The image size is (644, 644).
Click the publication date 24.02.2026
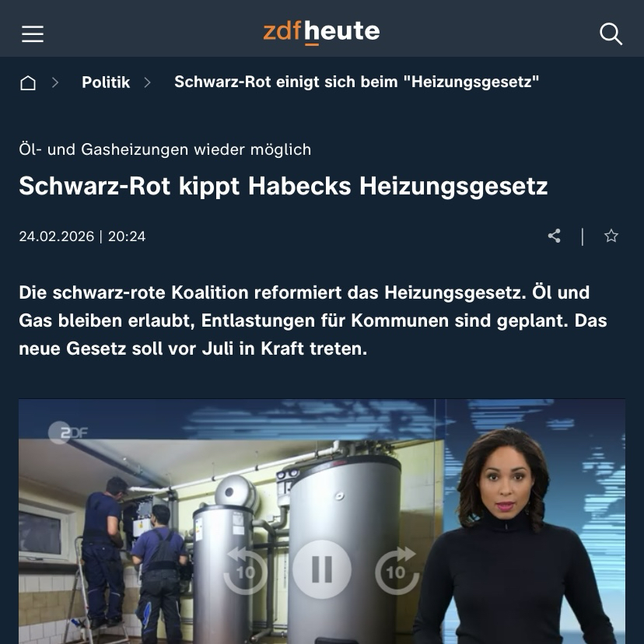click(57, 236)
